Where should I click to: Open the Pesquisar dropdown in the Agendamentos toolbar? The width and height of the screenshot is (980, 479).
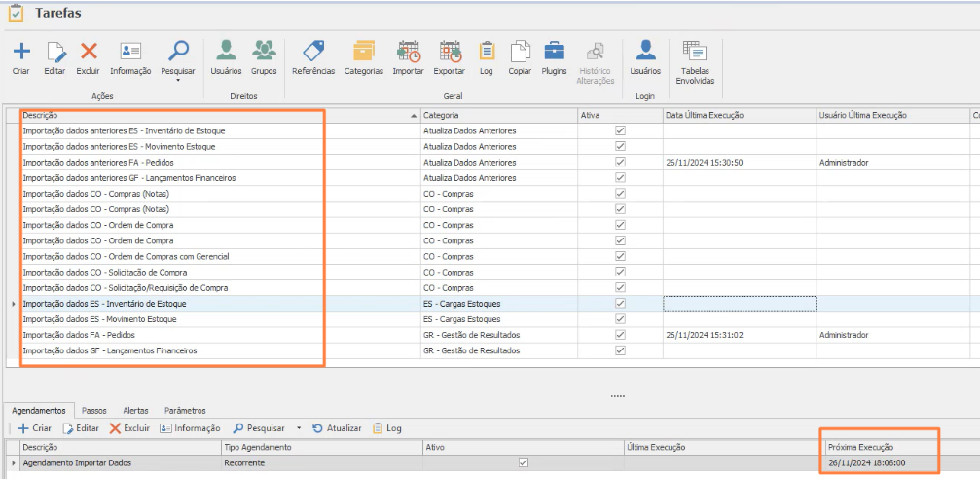click(x=301, y=428)
